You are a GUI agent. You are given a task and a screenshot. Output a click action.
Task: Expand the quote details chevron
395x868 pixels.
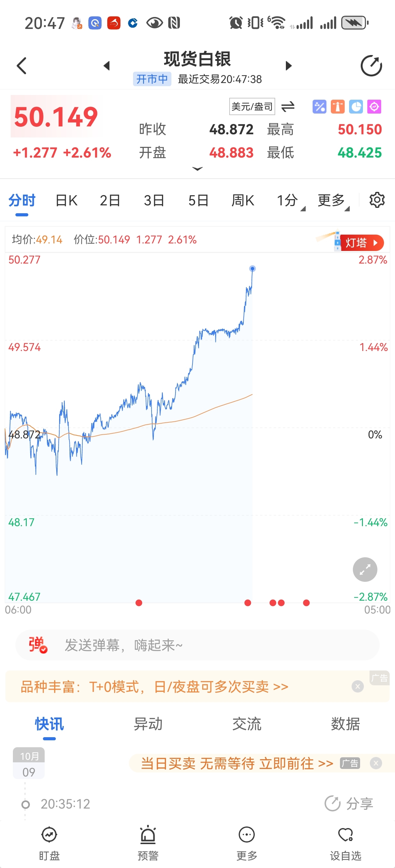coord(197,169)
